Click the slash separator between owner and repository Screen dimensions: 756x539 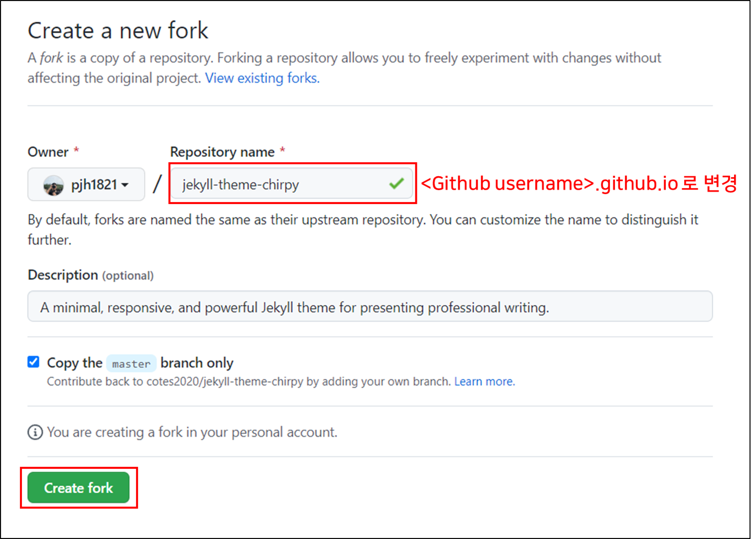tap(156, 184)
